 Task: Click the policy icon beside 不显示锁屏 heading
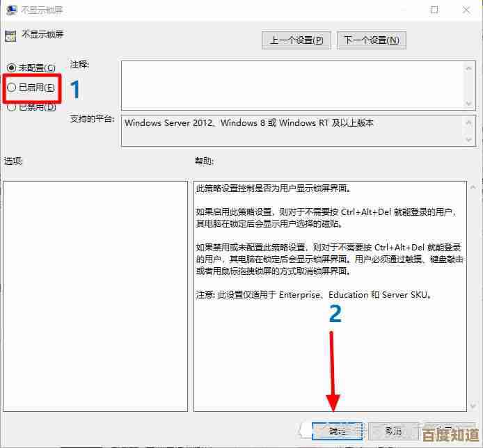[x=10, y=36]
